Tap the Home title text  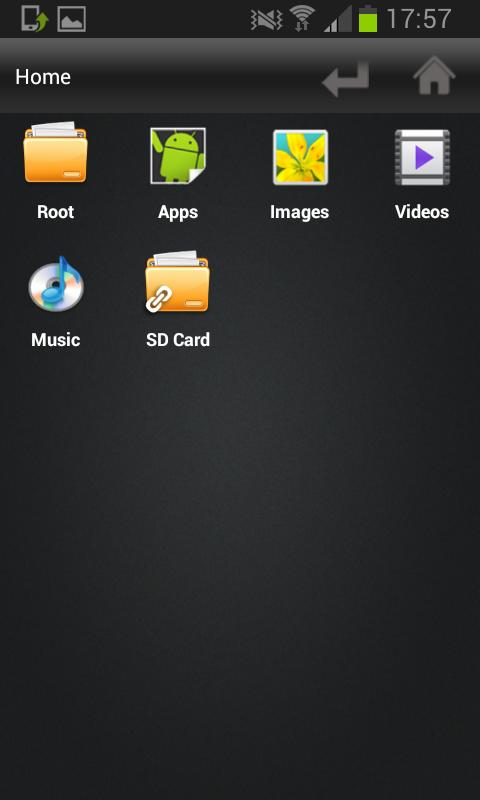pos(43,77)
